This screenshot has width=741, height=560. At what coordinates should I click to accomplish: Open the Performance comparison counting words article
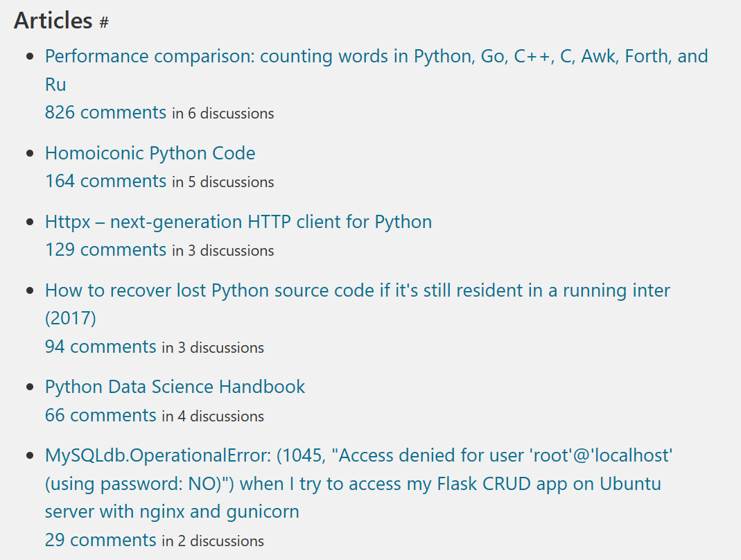pyautogui.click(x=376, y=56)
